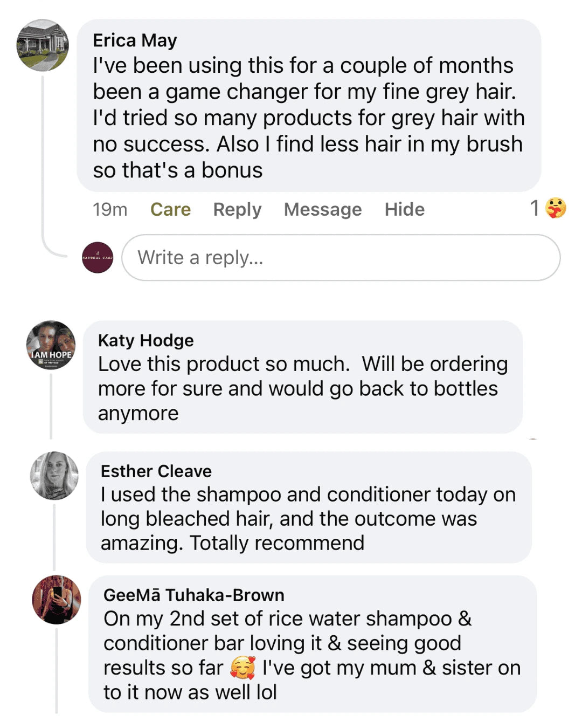Open Esther Cleave's profile name
This screenshot has width=582, height=728.
point(156,471)
